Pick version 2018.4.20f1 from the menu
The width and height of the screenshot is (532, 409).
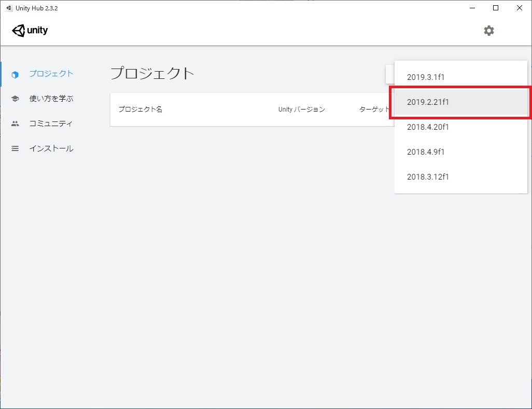(x=461, y=127)
